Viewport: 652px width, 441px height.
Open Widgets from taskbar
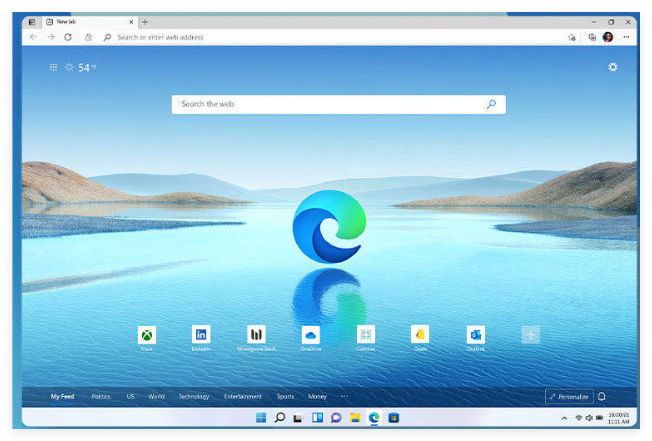[317, 417]
